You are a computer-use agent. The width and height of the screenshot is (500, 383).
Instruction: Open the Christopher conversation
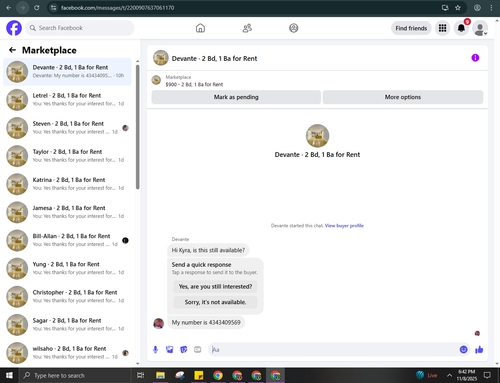pos(67,297)
